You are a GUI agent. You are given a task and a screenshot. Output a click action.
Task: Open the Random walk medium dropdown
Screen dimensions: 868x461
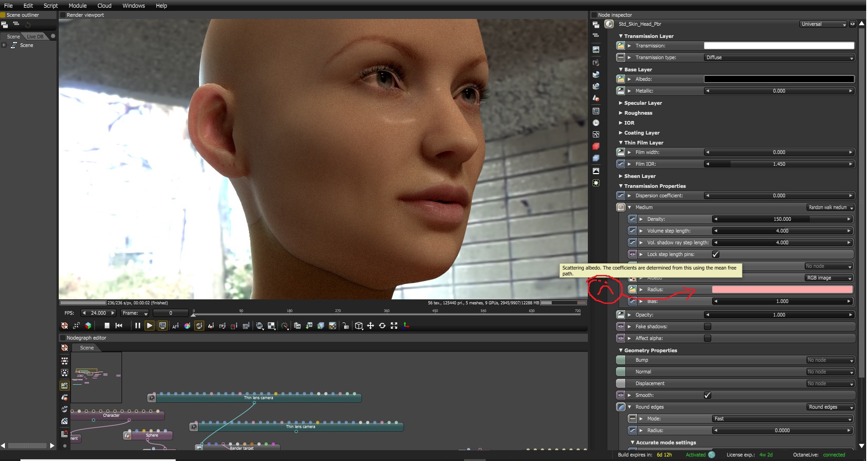click(x=830, y=207)
